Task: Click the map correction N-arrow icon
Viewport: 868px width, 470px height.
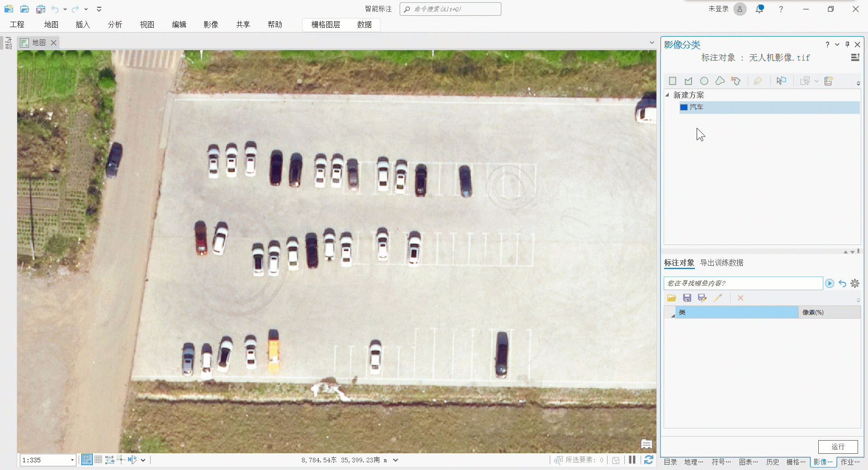Action: click(132, 460)
